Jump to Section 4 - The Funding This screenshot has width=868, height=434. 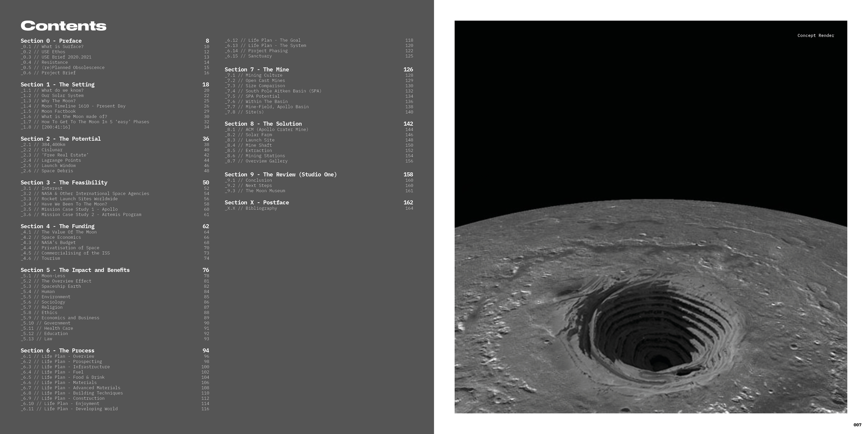point(57,226)
